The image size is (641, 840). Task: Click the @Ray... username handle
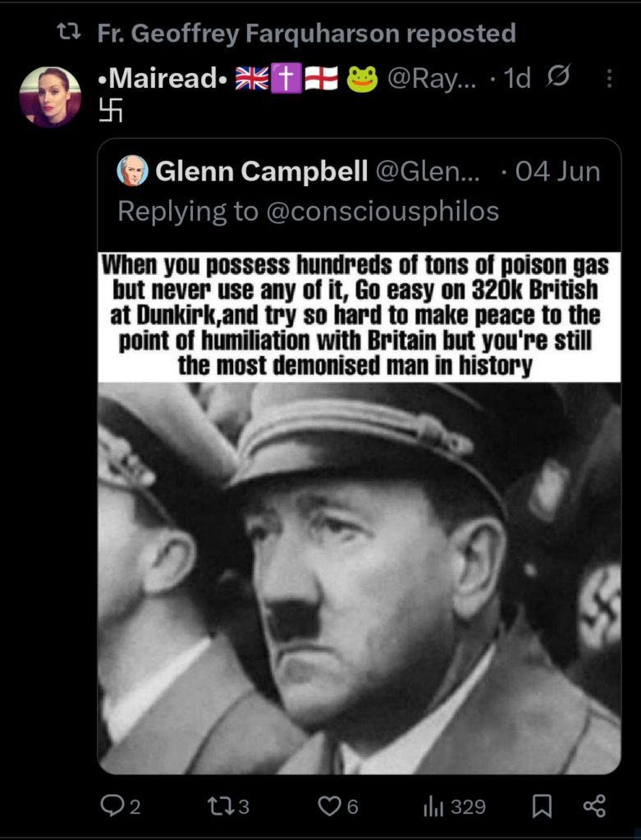click(432, 80)
